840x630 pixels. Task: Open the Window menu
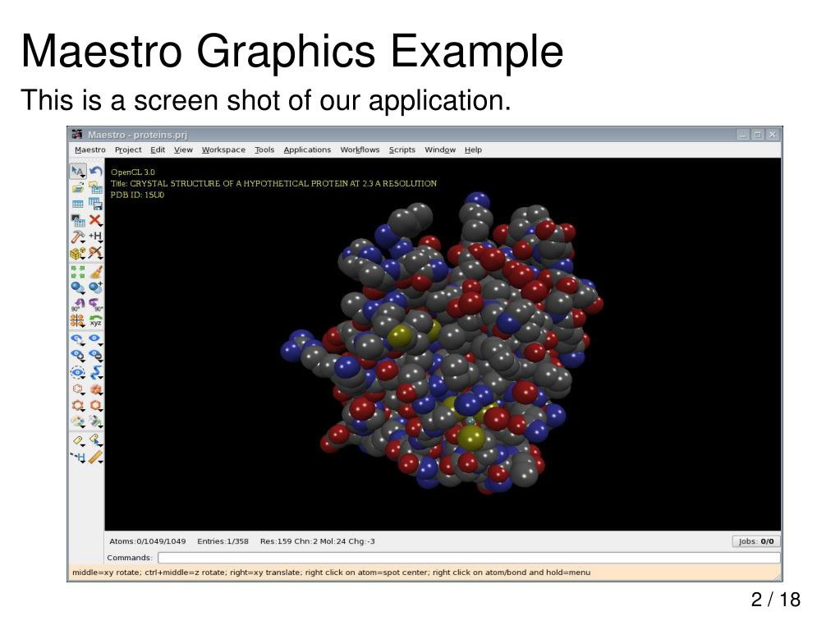tap(440, 150)
